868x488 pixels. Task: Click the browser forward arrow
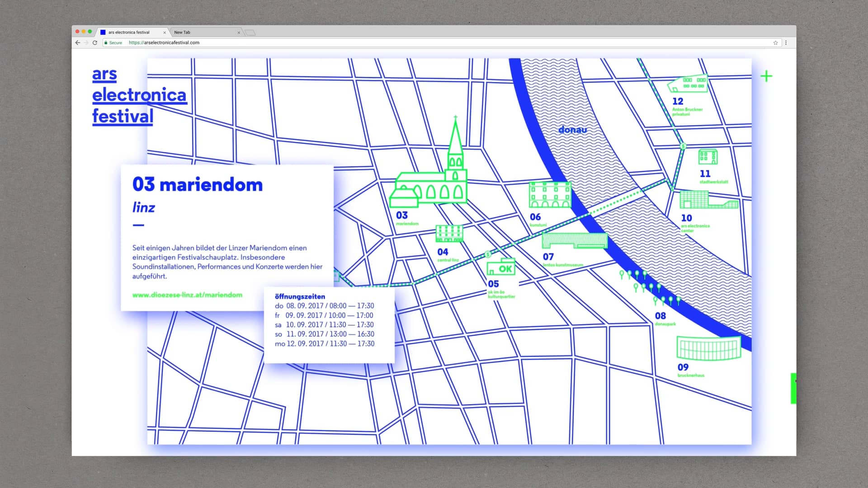click(86, 42)
